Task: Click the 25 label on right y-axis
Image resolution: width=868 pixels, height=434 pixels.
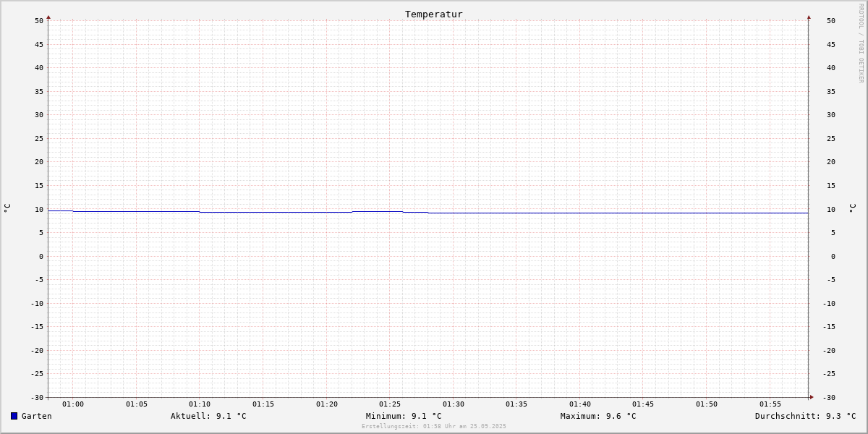Action: [831, 139]
